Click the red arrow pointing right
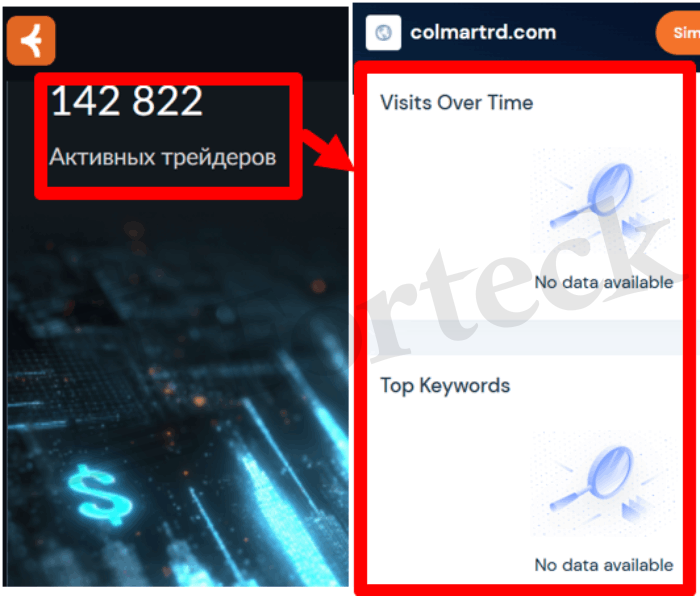Screen dimensions: 700x596 coord(328,150)
